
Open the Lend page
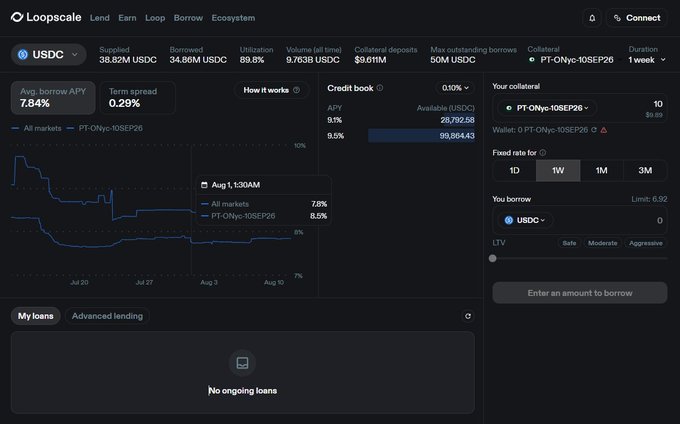click(x=100, y=18)
